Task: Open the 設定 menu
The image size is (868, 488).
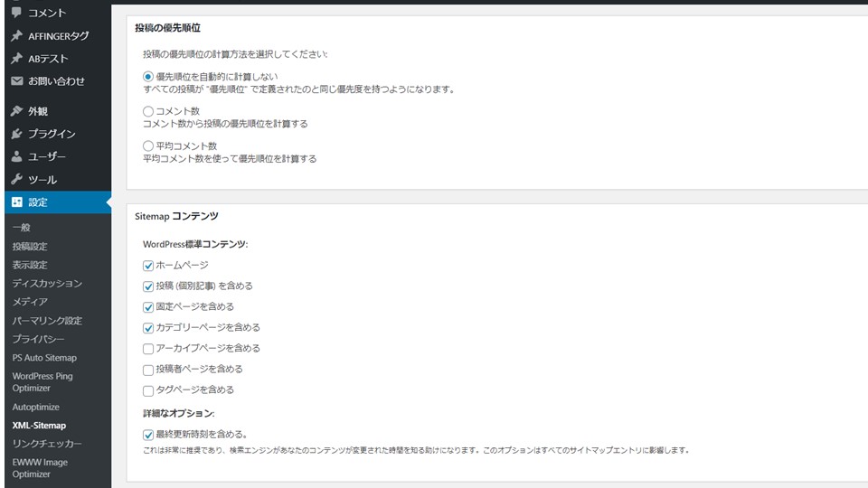Action: click(58, 202)
